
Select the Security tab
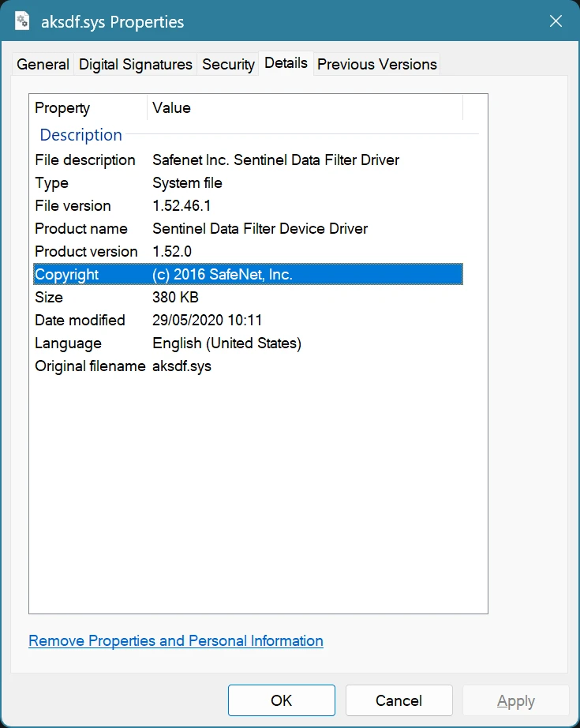pyautogui.click(x=228, y=64)
